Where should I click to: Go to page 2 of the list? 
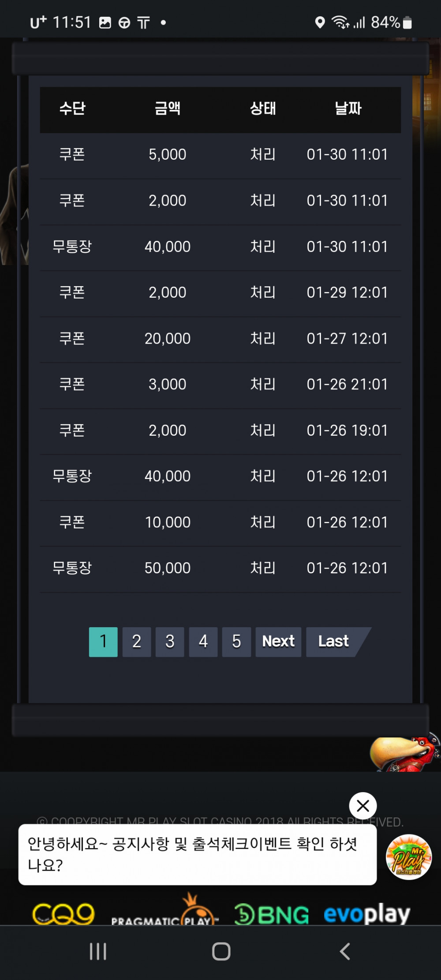pyautogui.click(x=137, y=642)
